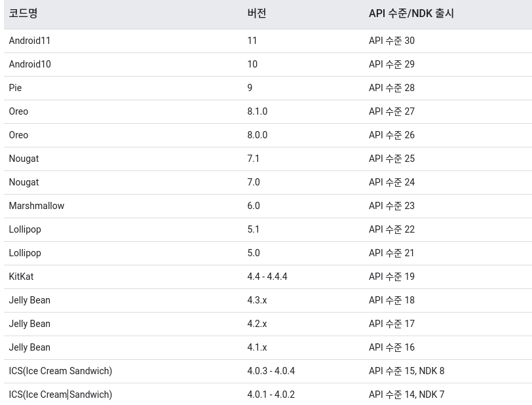Click the 버전 column header
The width and height of the screenshot is (532, 405).
(257, 14)
